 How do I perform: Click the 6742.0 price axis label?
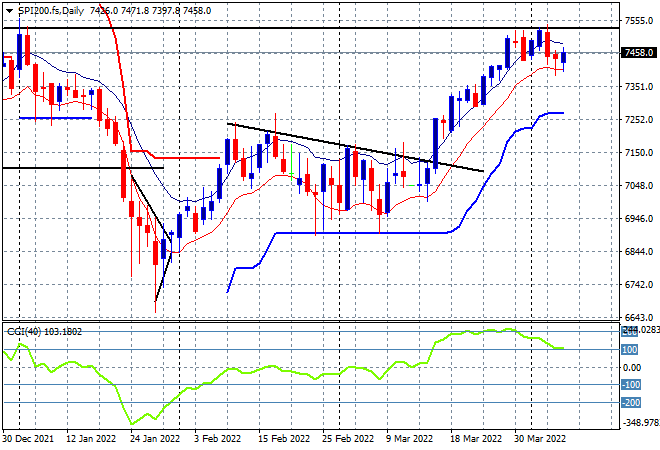639,285
